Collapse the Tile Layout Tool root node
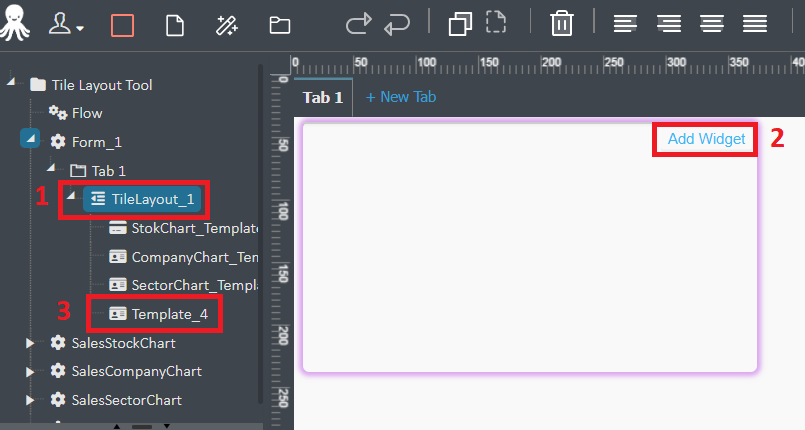Viewport: 805px width, 430px height. [11, 82]
